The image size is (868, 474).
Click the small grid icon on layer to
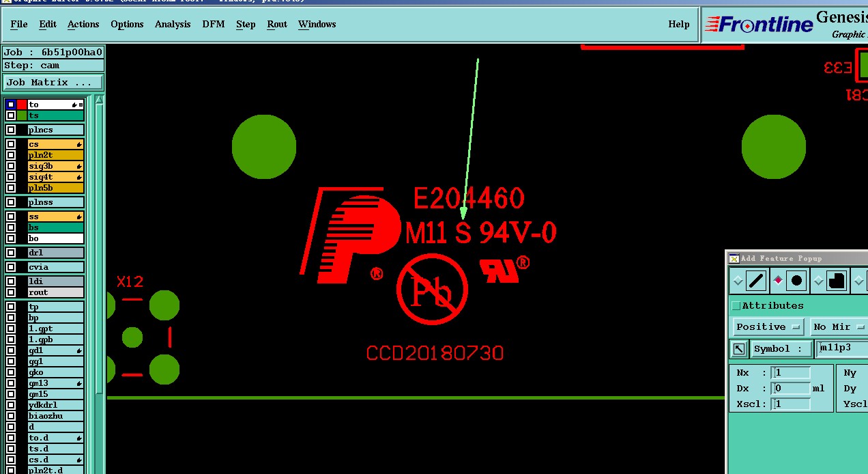point(81,104)
